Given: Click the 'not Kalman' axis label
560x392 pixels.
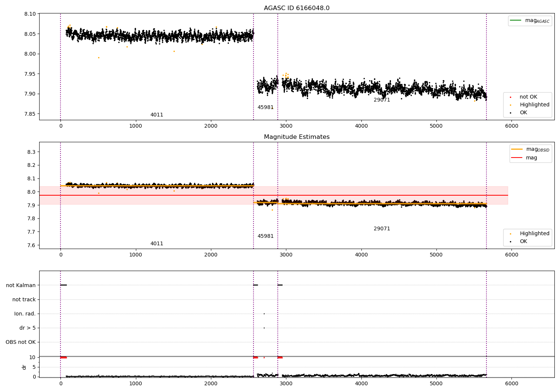Looking at the screenshot, I should coord(21,286).
